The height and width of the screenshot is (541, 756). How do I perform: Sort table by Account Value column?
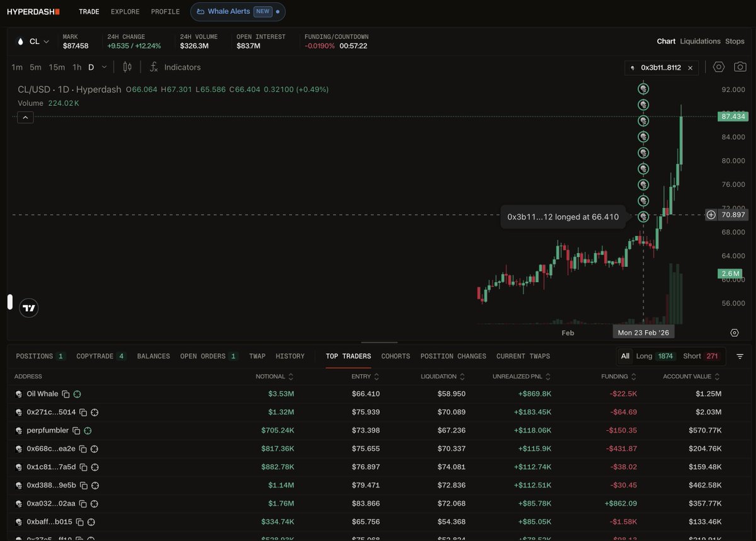(x=692, y=376)
